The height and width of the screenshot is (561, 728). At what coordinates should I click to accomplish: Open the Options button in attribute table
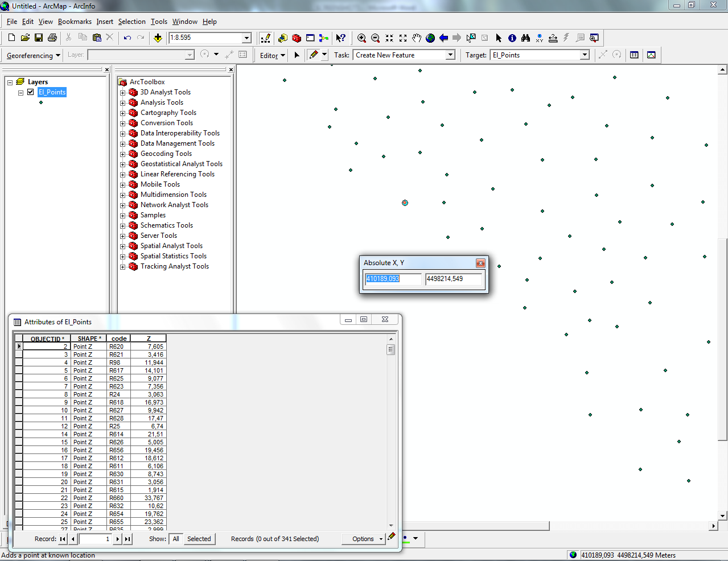pyautogui.click(x=363, y=539)
